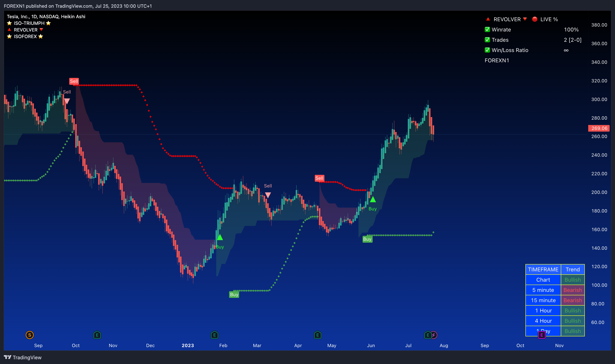
Task: Click the Trend table header
Action: click(x=573, y=269)
